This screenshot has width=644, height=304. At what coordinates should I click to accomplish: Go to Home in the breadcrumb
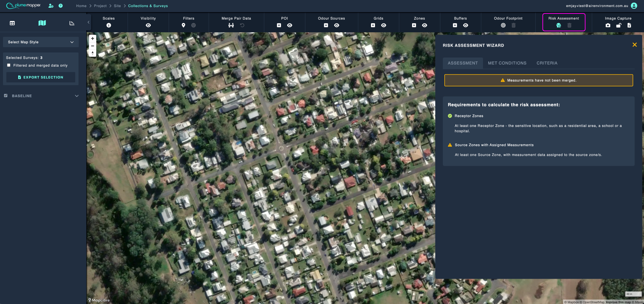pos(81,6)
